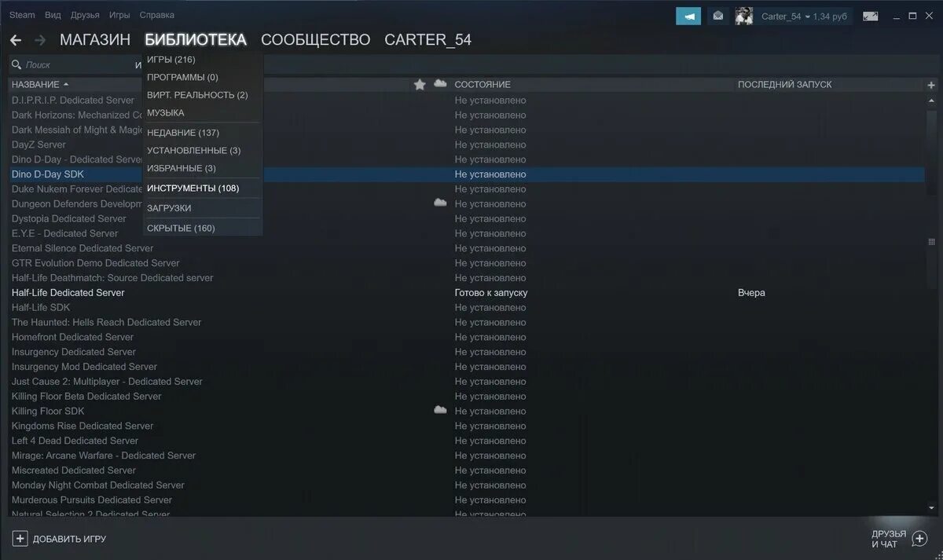The width and height of the screenshot is (943, 560).
Task: Select Killing Floor SDK name
Action: pyautogui.click(x=48, y=411)
